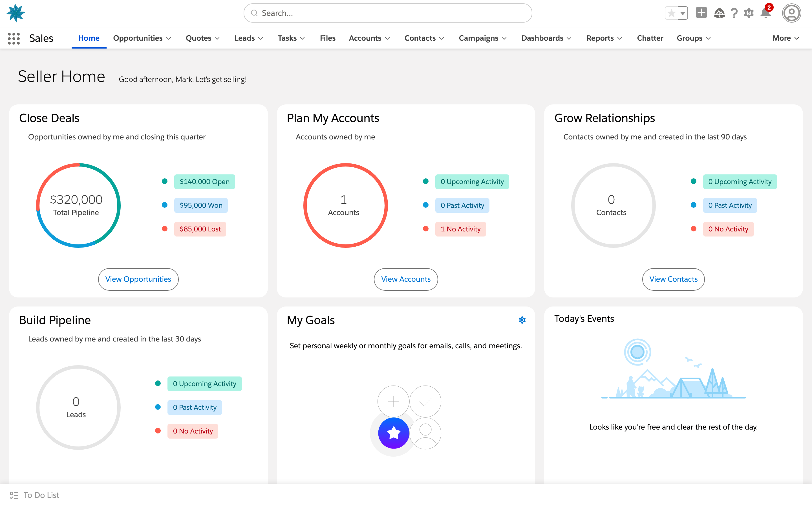Click the Today's Events camping illustration

[673, 369]
